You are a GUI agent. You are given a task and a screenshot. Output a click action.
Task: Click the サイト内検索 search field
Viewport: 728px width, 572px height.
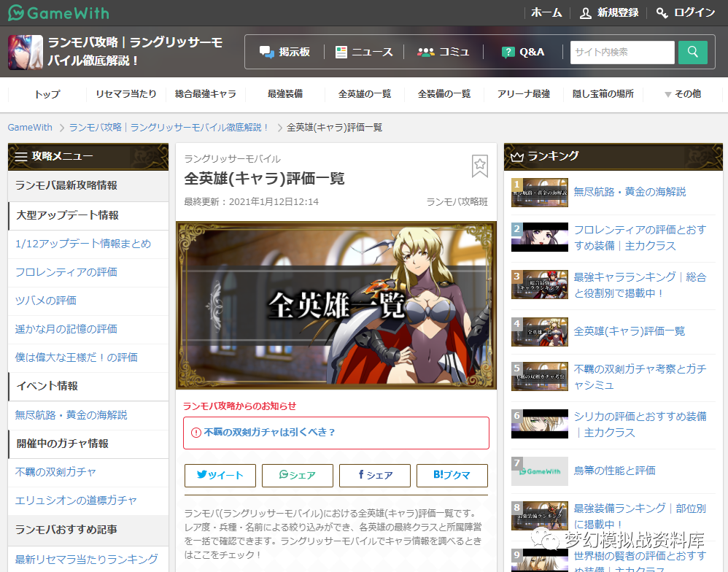[622, 52]
